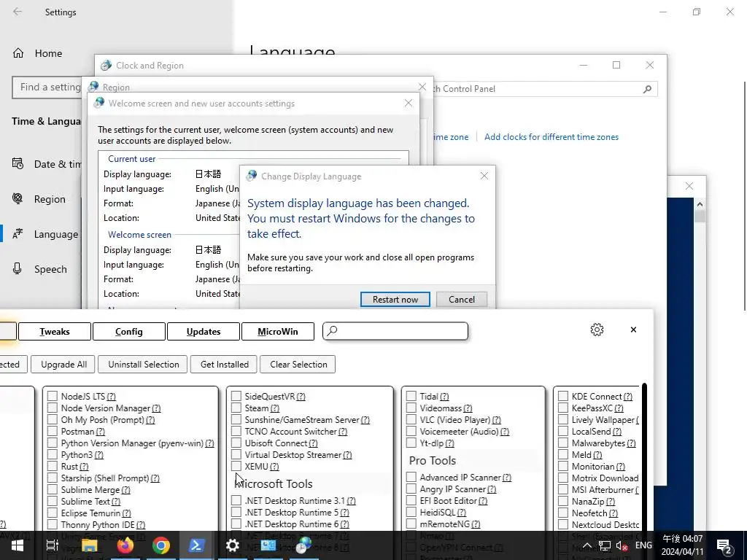Switch to the Updates tab
The height and width of the screenshot is (560, 747).
pyautogui.click(x=204, y=332)
